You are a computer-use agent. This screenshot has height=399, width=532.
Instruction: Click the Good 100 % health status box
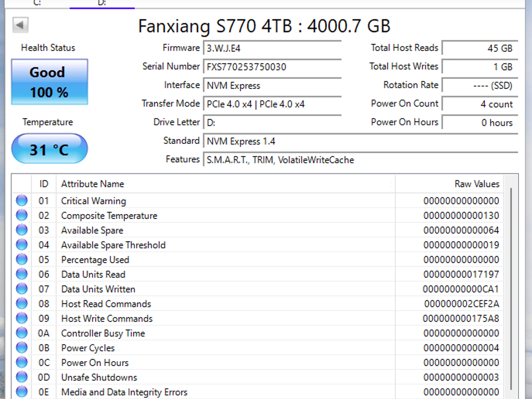pos(50,82)
